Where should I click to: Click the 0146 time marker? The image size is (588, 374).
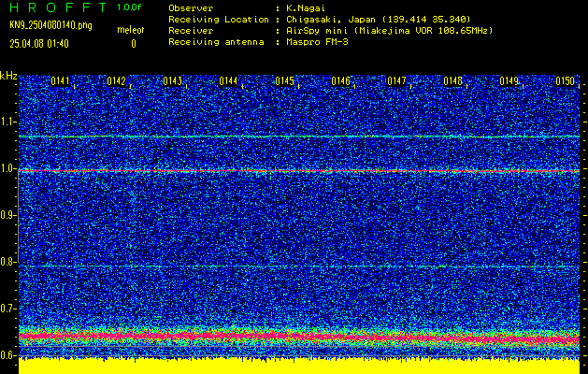coord(340,81)
